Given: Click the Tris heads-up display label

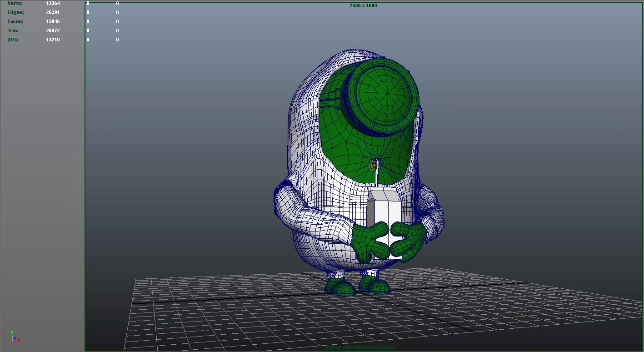Looking at the screenshot, I should click(x=12, y=30).
